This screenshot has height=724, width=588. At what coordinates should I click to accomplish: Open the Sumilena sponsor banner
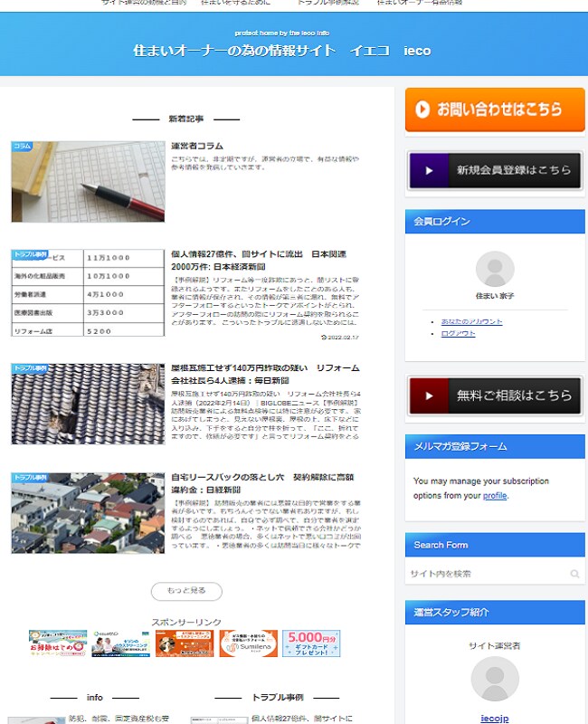click(248, 643)
